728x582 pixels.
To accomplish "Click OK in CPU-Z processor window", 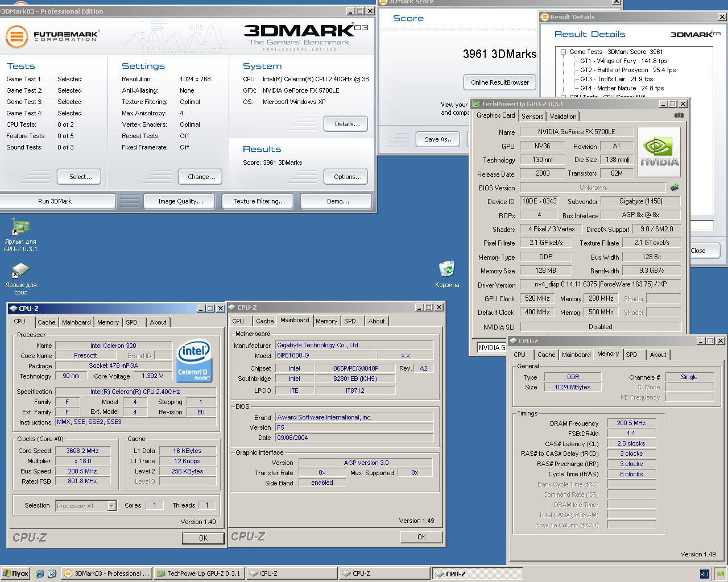I will click(x=203, y=538).
